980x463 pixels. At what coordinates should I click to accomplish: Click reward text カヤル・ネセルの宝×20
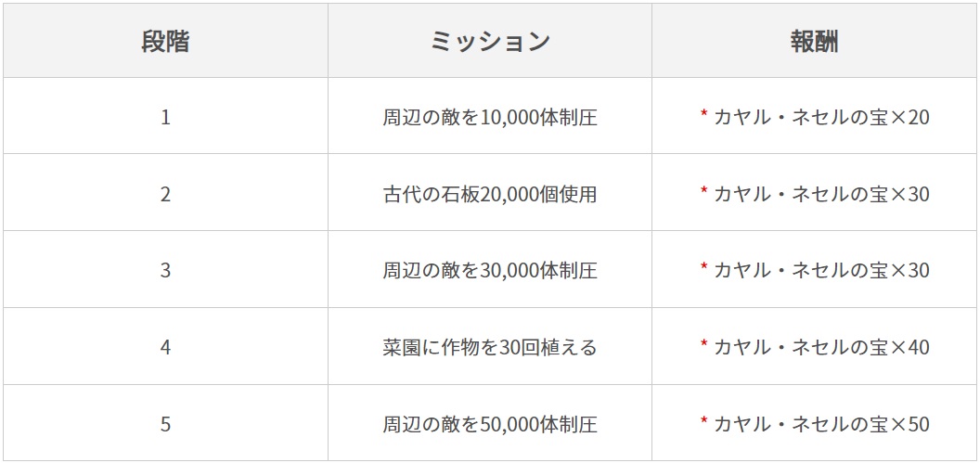(x=821, y=118)
